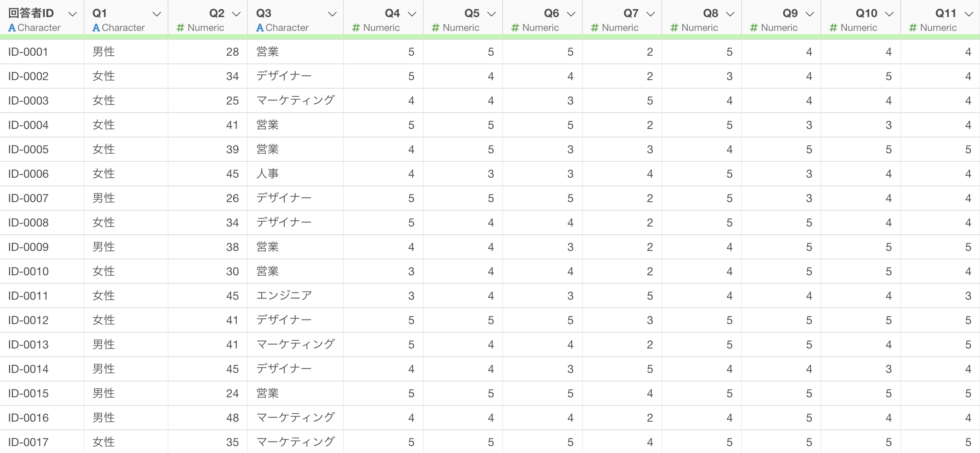
Task: Select the ID-0001 cell
Action: point(28,52)
